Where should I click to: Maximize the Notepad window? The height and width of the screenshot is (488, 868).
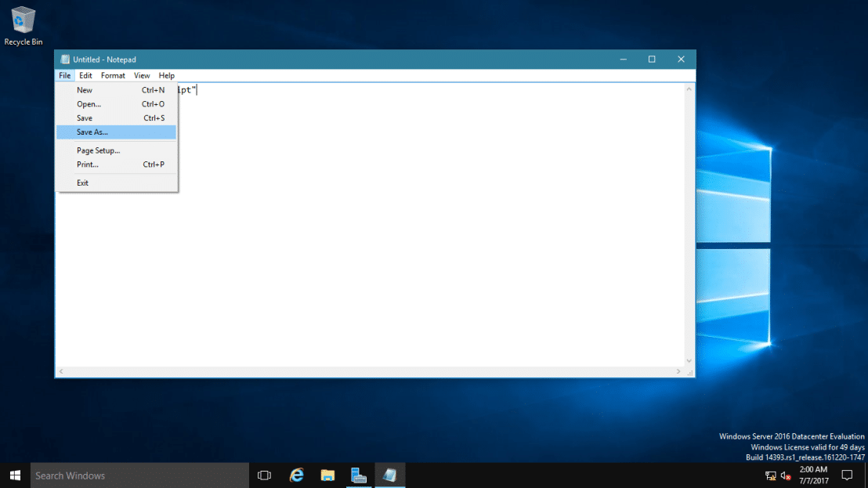tap(652, 60)
